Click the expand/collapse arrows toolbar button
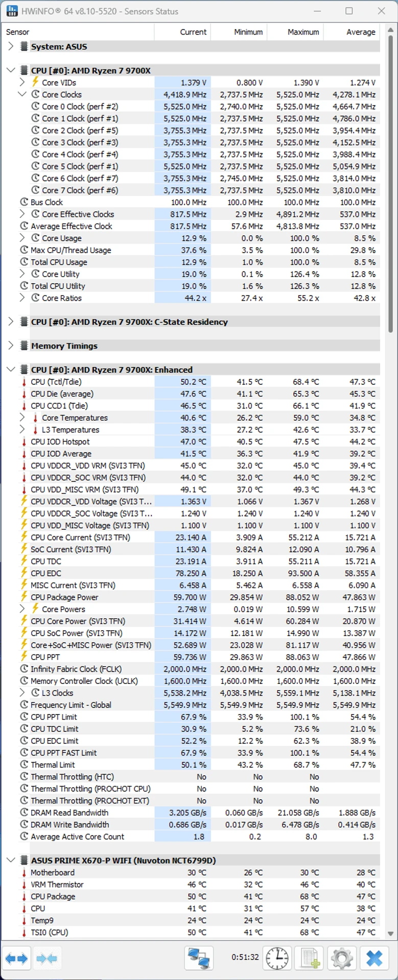398x980 pixels. 17,958
